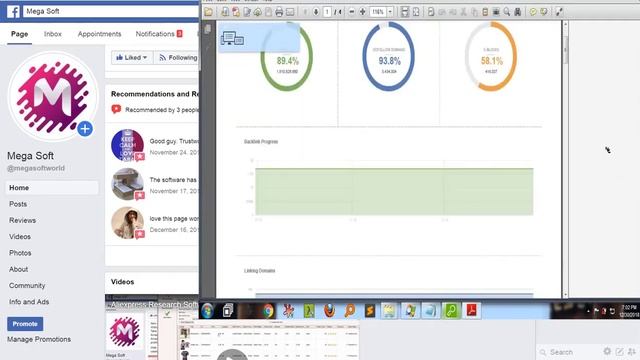Select Videos in the page sidebar
Screen dimensions: 640x360
(20, 237)
